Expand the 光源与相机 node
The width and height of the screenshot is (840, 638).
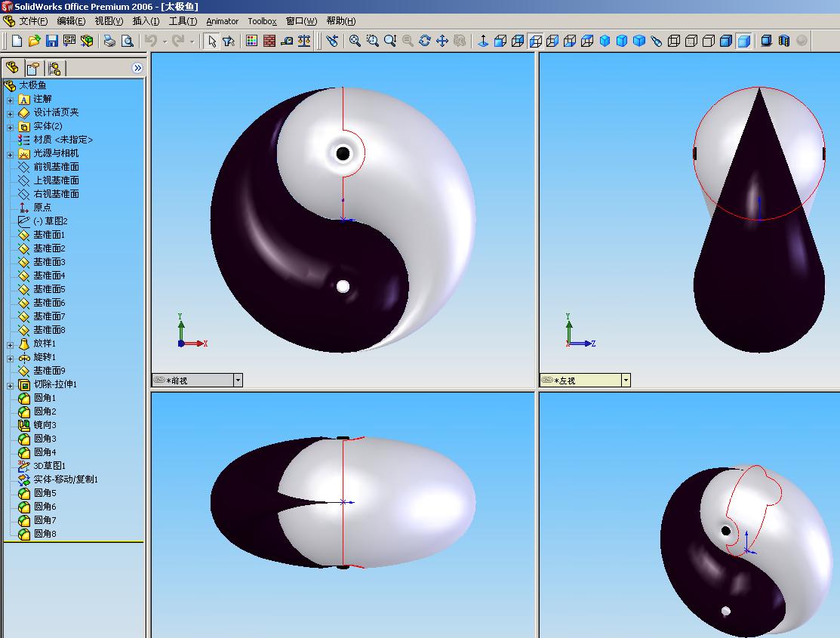[x=10, y=155]
